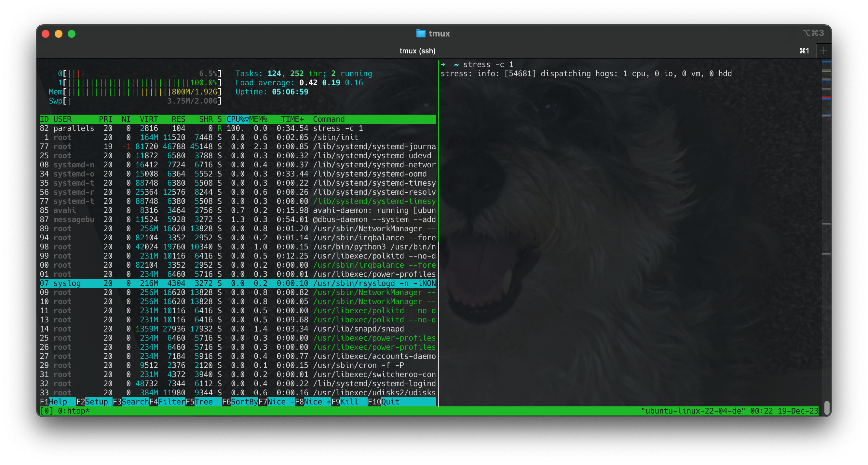Open the htop Setup screen with F2

[x=92, y=402]
